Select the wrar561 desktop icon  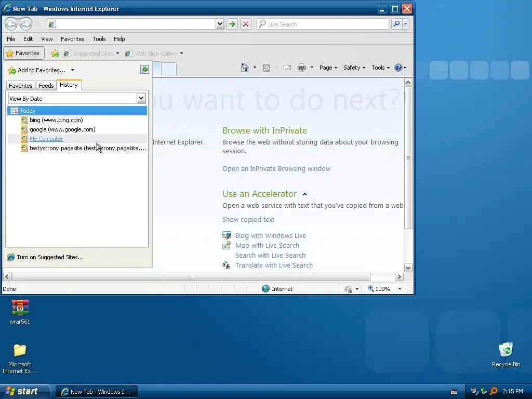coord(20,312)
